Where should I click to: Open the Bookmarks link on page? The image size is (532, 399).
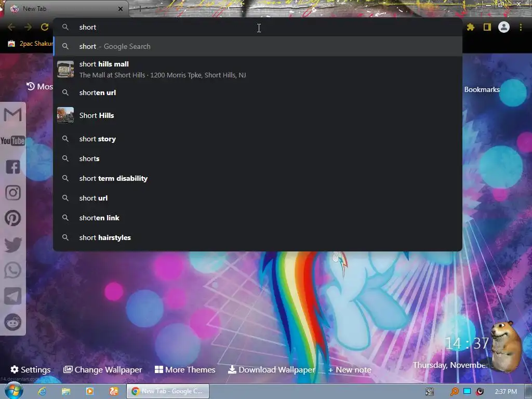click(x=482, y=89)
